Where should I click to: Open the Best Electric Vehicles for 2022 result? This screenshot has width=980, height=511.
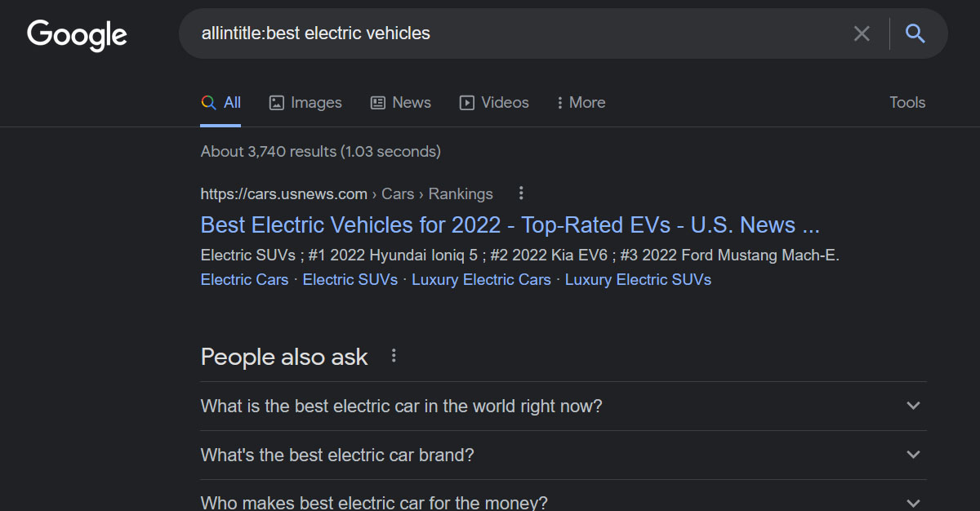pos(510,225)
